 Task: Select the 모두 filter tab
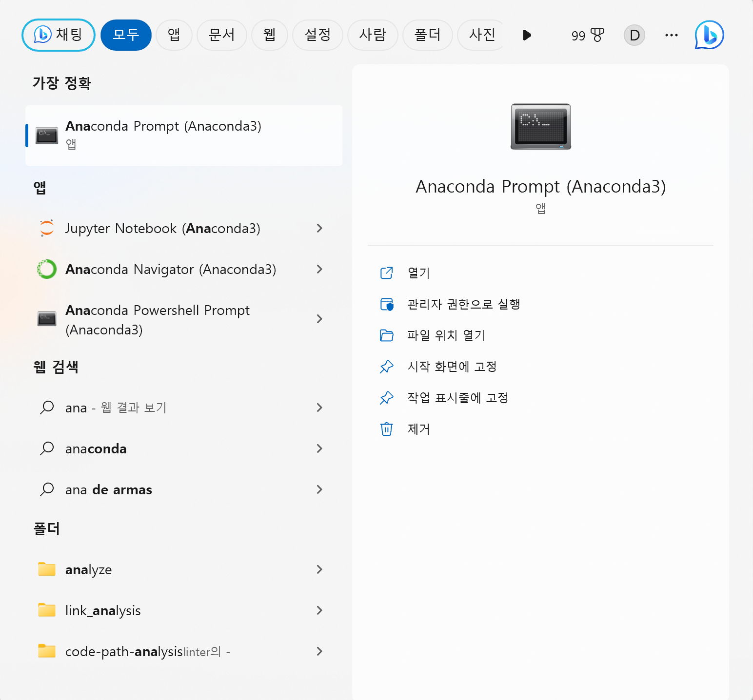coord(126,35)
